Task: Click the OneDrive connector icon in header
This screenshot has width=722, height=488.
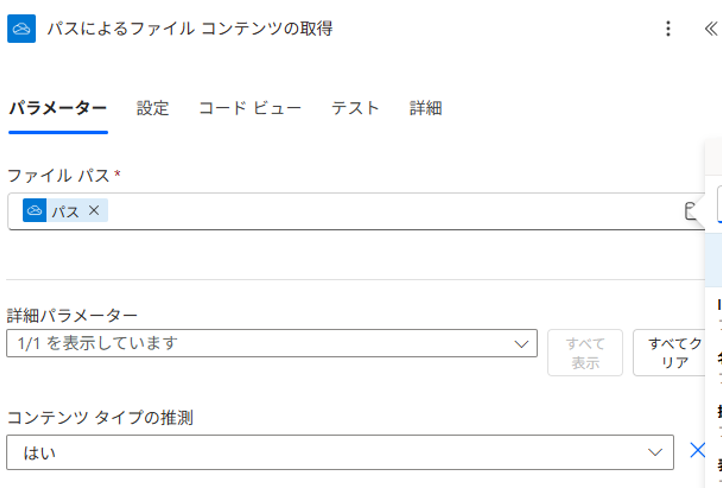Action: [x=22, y=29]
